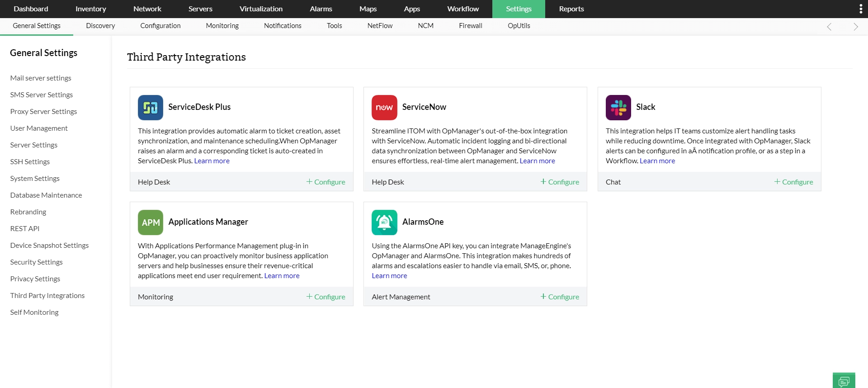Open Learn more link for ServiceDesk Plus
This screenshot has height=388, width=868.
click(212, 161)
